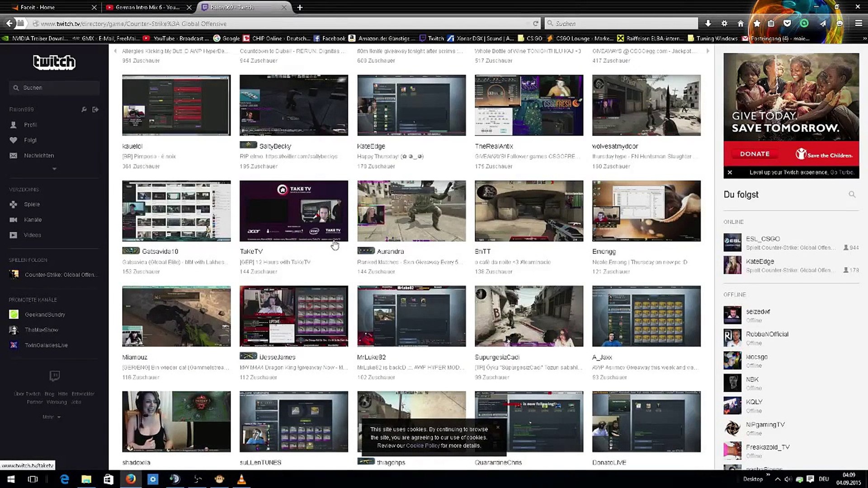Open Task View on taskbar
Image resolution: width=868 pixels, height=488 pixels.
coord(33,479)
